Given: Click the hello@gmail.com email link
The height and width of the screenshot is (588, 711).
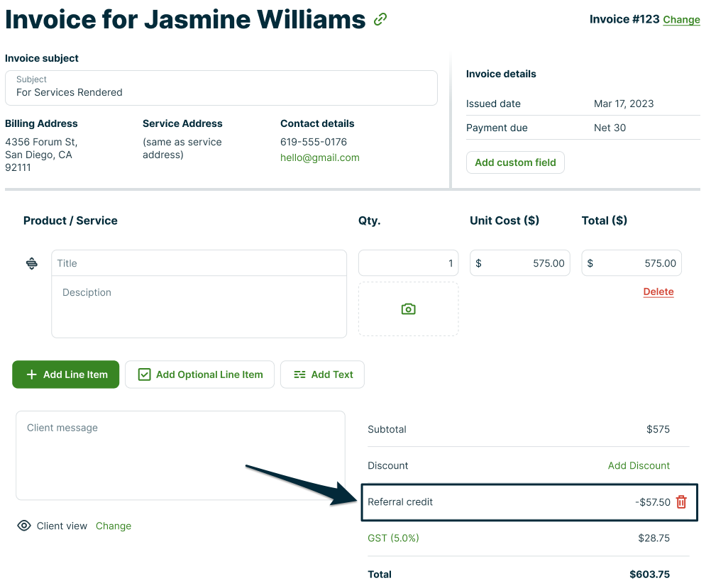Looking at the screenshot, I should pos(319,158).
